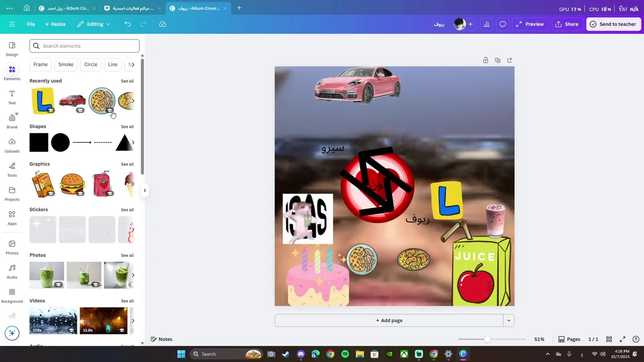Select the Smoke category chip
The image size is (644, 362).
(x=66, y=64)
